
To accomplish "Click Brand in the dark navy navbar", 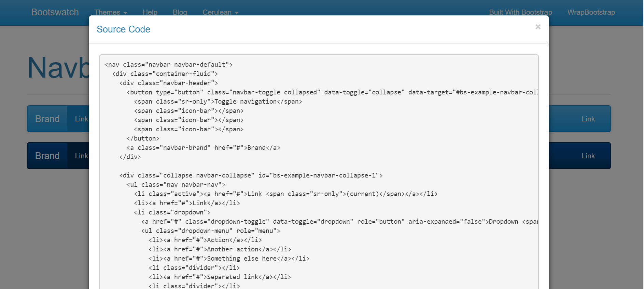I will 47,156.
